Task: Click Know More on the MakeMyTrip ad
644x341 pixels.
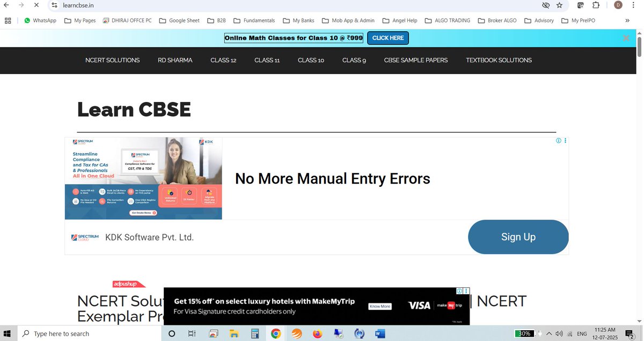Action: (380, 306)
